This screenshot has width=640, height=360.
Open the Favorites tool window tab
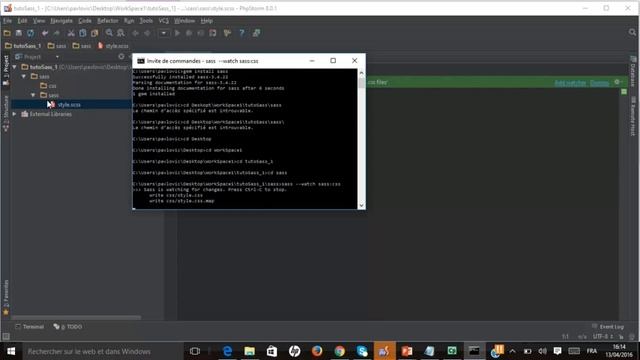click(x=6, y=298)
